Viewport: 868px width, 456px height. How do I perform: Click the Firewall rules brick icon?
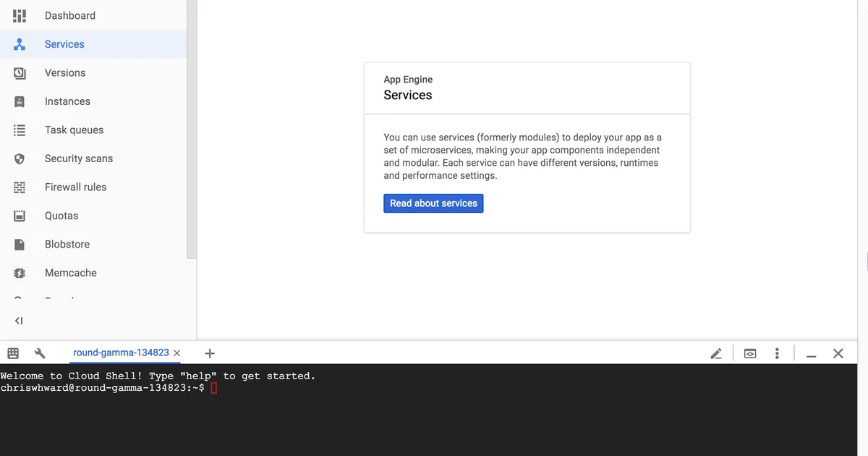point(20,187)
